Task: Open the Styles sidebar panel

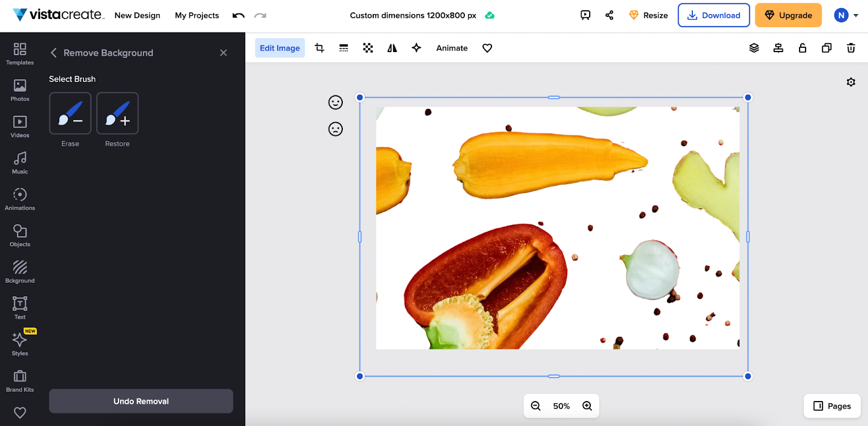Action: pyautogui.click(x=20, y=345)
